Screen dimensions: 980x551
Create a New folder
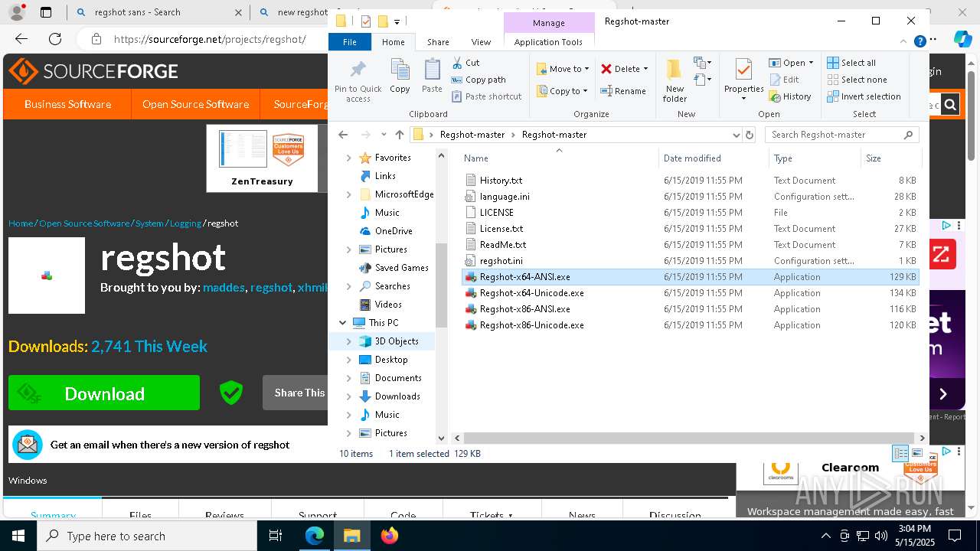(675, 80)
